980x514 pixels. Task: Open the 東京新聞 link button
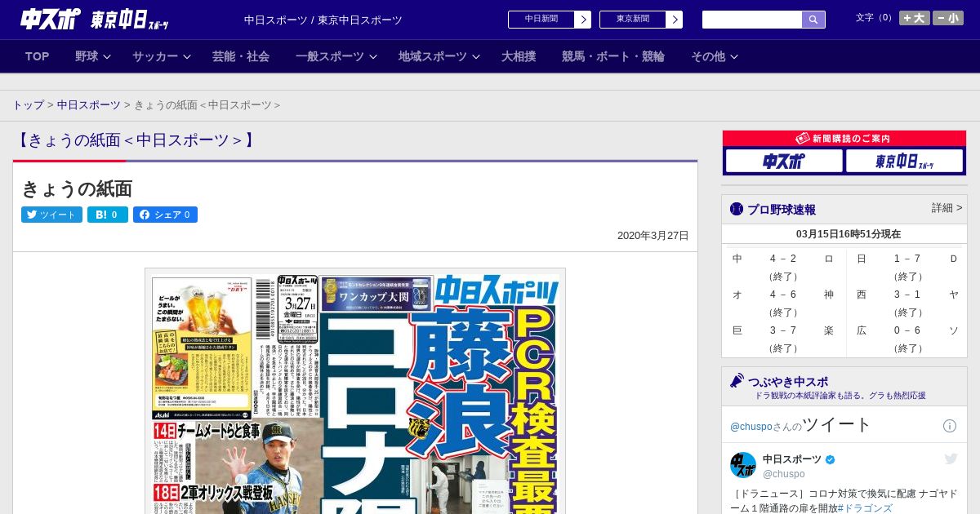point(632,20)
